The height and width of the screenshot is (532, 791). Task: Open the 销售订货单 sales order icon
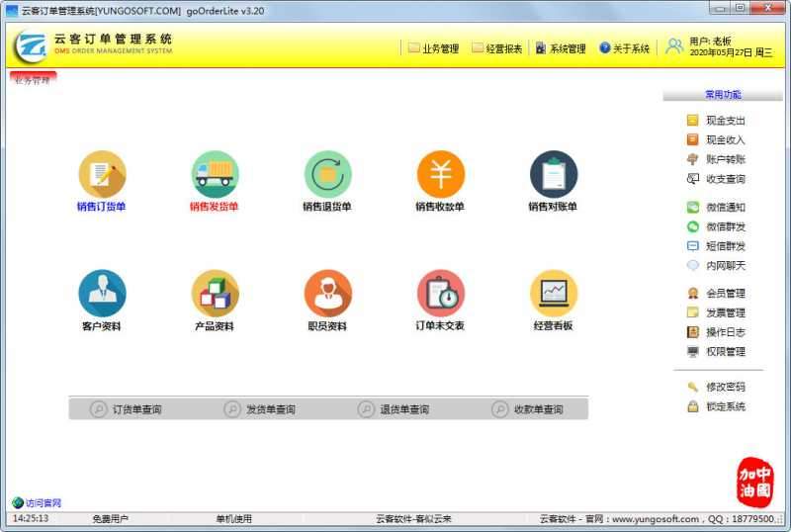click(103, 174)
